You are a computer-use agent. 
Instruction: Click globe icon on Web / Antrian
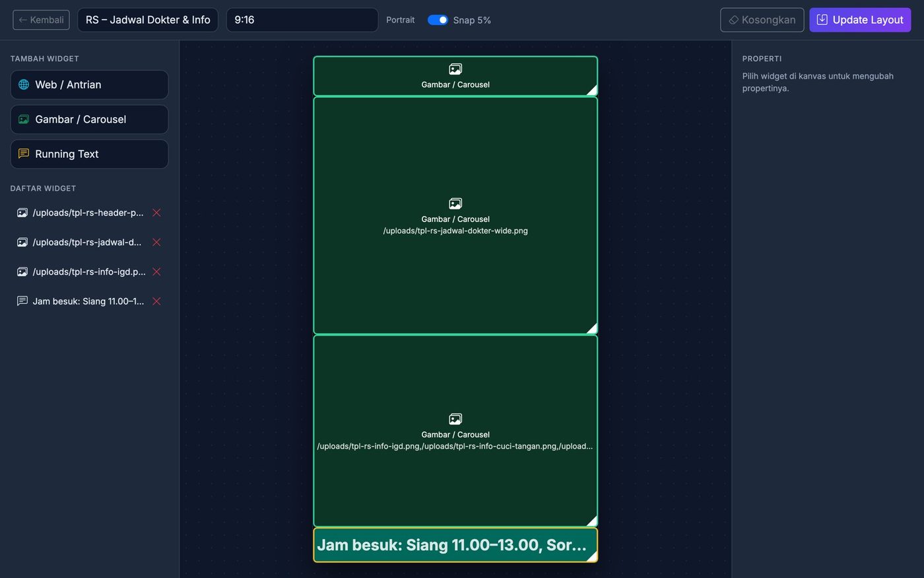point(24,85)
